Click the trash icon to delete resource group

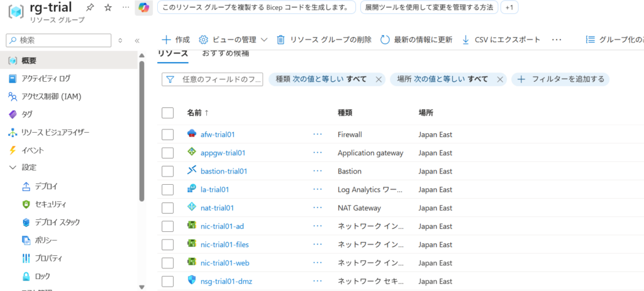(x=281, y=40)
